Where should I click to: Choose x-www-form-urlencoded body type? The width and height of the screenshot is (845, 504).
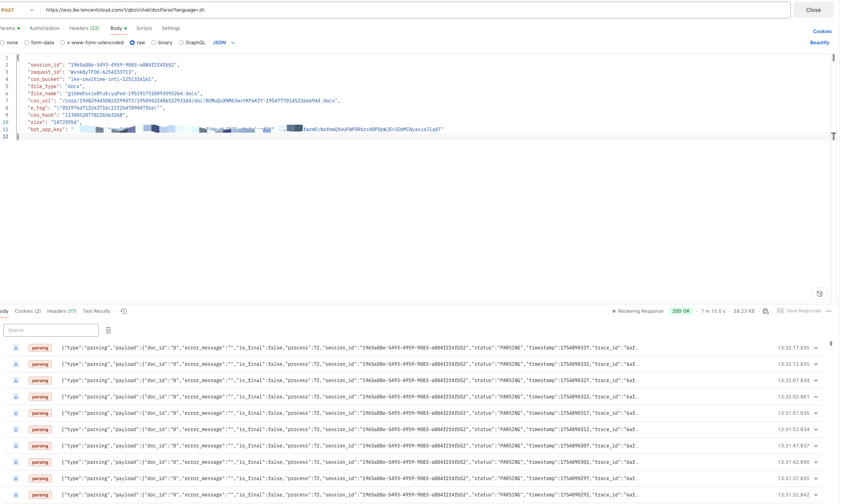63,43
